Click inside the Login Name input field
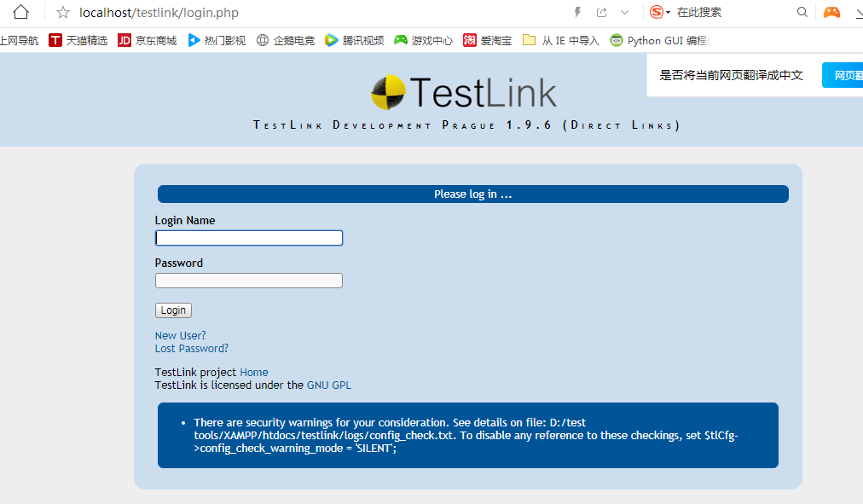This screenshot has height=504, width=863. point(248,237)
